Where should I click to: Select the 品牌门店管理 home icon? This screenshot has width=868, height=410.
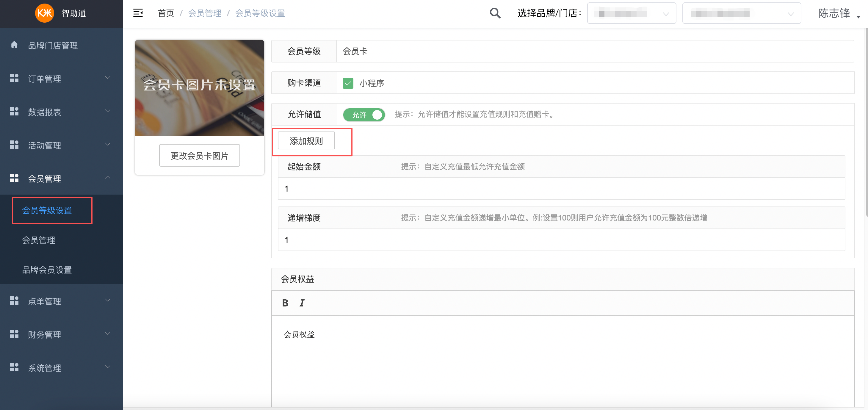(14, 45)
